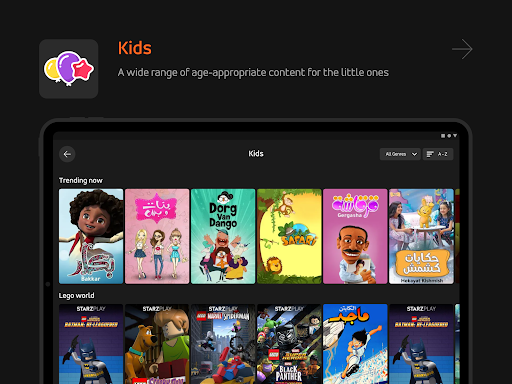Open the Captain Majed poster

355,344
